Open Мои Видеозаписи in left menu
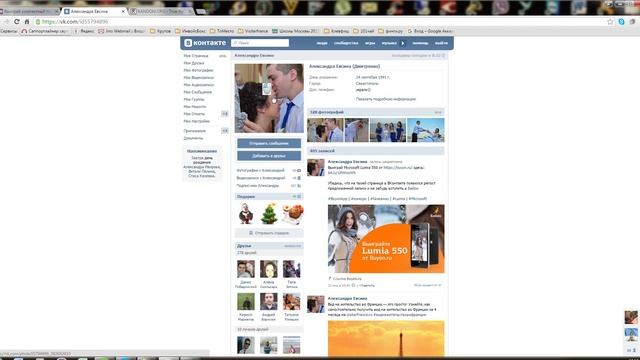 [x=199, y=78]
